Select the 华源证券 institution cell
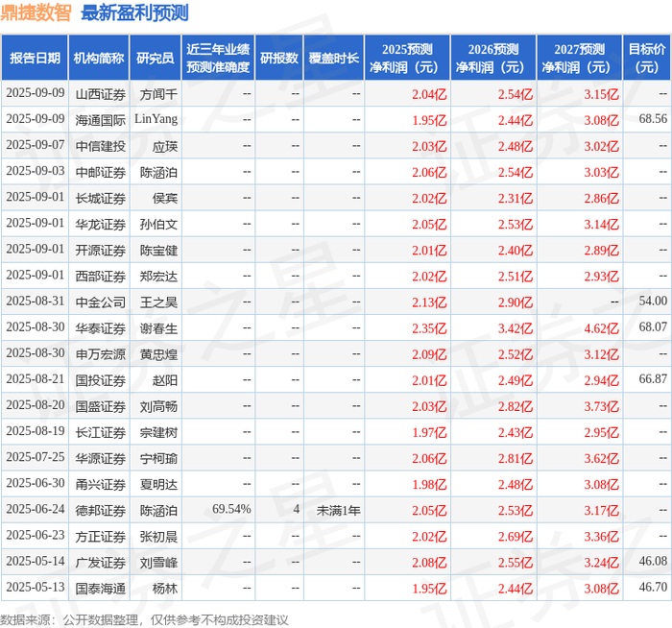 tap(100, 459)
